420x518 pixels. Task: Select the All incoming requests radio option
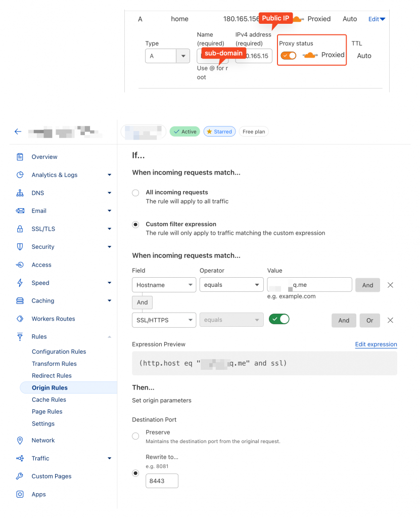135,193
